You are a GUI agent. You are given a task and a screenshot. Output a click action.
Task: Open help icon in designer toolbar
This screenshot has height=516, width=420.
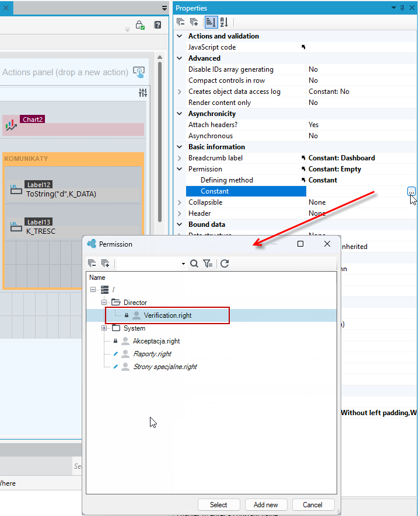[x=157, y=25]
